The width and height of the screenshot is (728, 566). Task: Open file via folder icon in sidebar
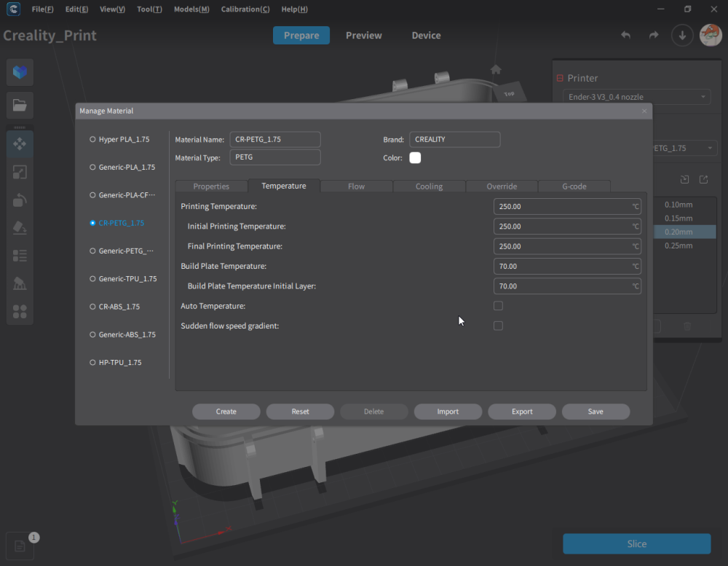(20, 105)
